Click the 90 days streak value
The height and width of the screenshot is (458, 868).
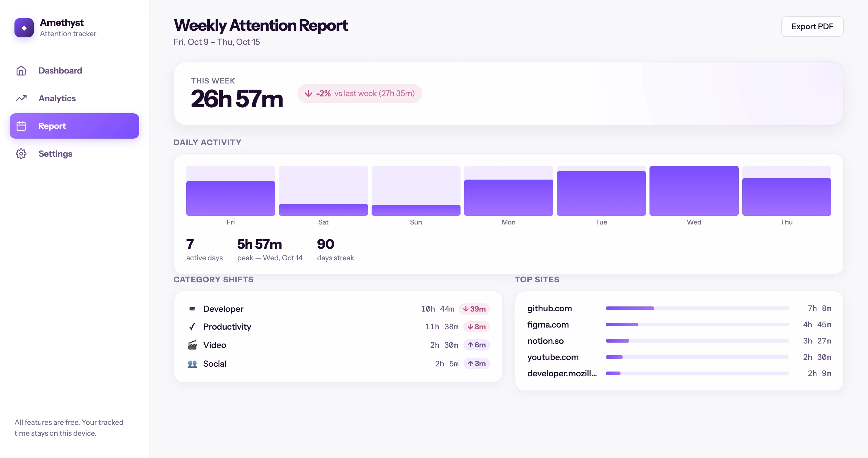pos(325,244)
